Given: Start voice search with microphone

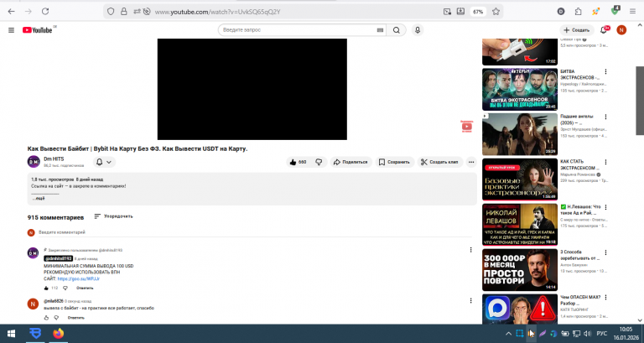Looking at the screenshot, I should (x=418, y=30).
